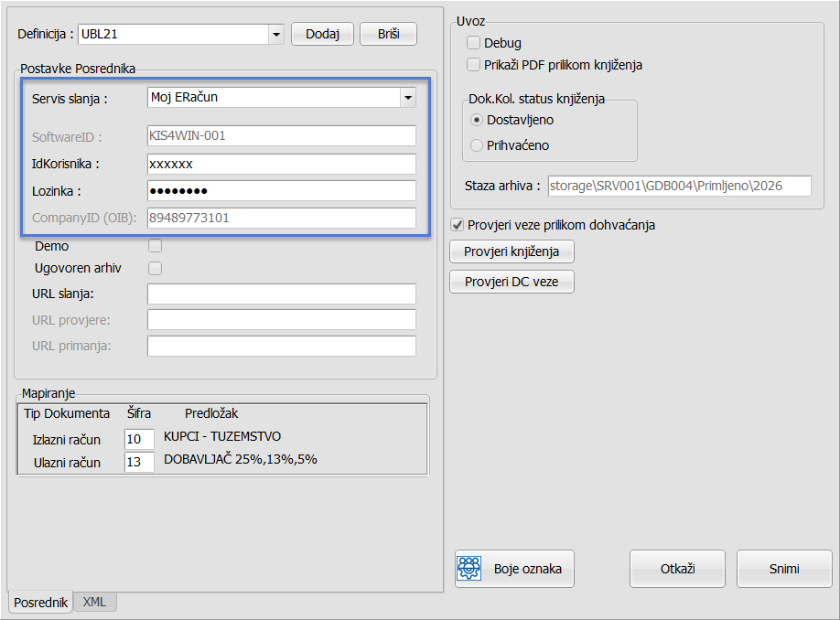Save settings with the Snimi button
The height and width of the screenshot is (620, 840).
point(784,569)
